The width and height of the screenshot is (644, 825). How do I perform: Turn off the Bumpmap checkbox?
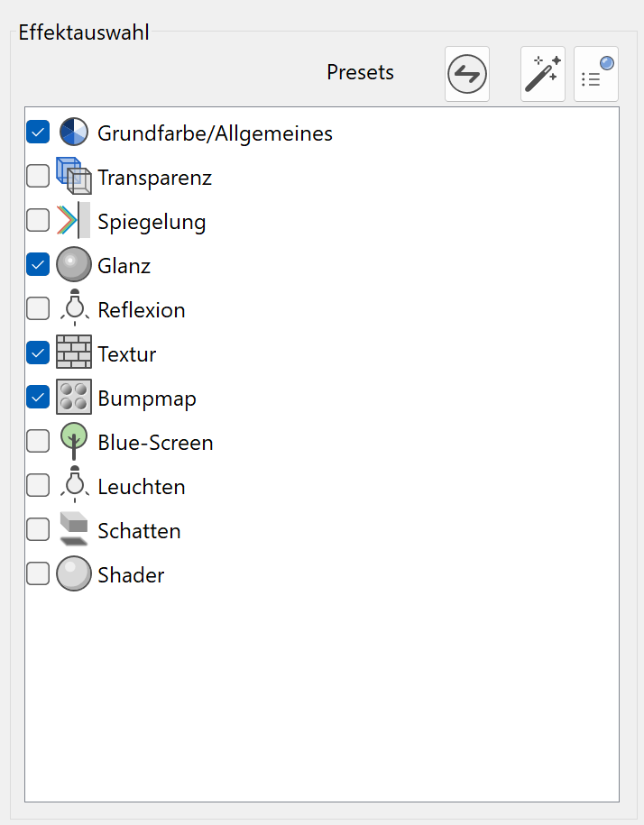[x=38, y=397]
